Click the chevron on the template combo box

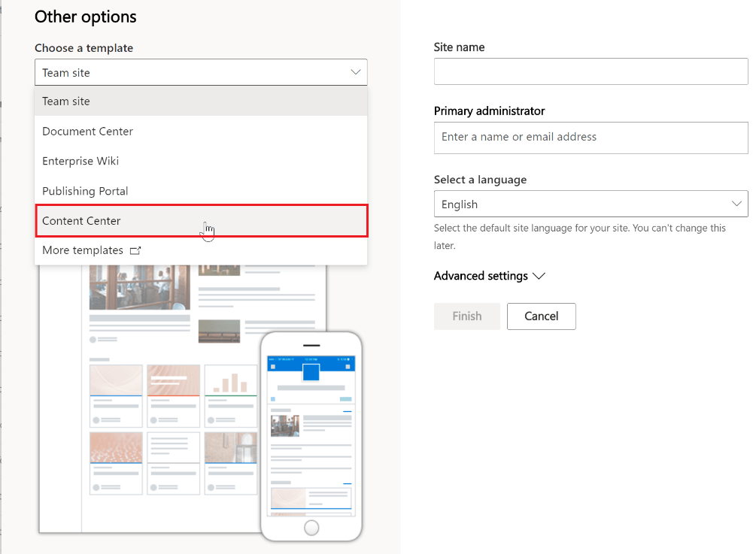(x=356, y=72)
